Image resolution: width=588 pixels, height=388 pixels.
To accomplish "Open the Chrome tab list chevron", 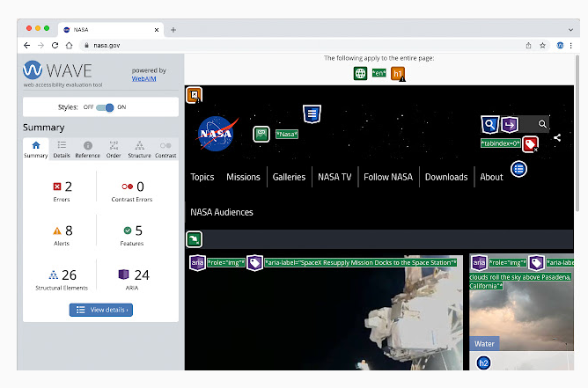I will [x=570, y=30].
